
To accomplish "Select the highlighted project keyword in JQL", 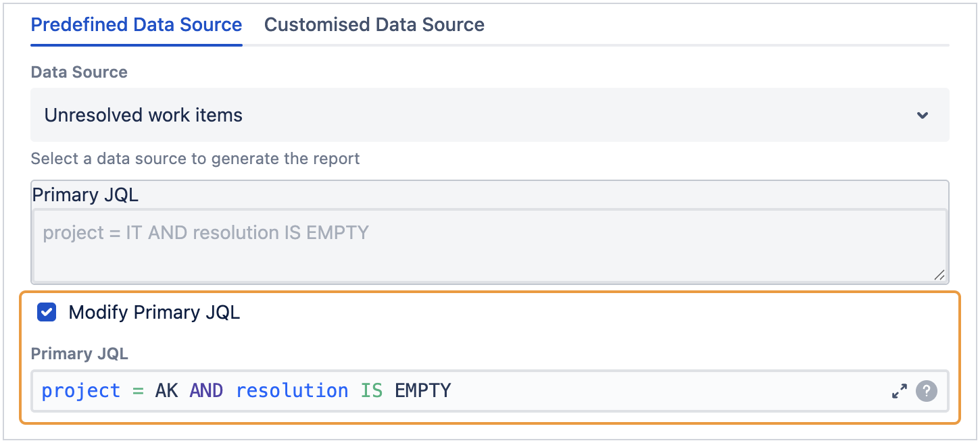I will (80, 390).
